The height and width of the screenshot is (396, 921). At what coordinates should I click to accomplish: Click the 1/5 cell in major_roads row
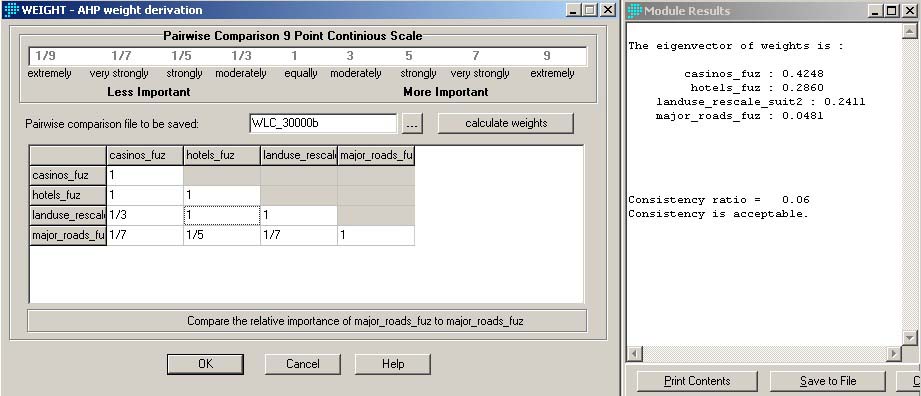pyautogui.click(x=221, y=236)
